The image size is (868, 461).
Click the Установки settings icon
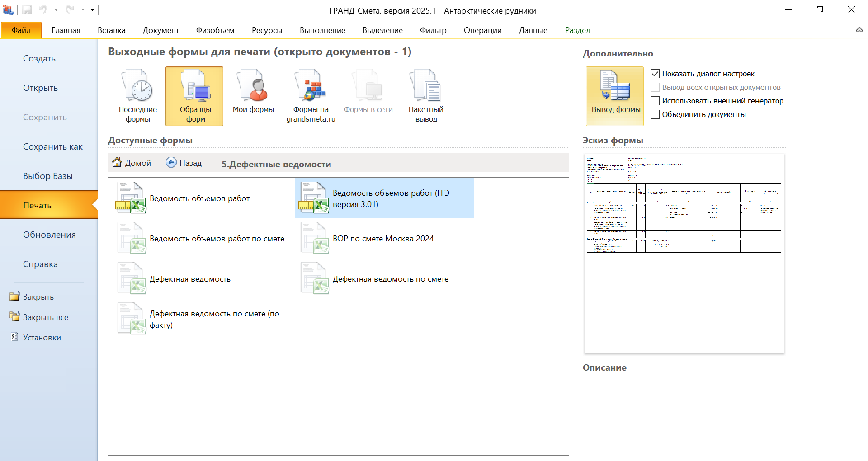point(15,337)
